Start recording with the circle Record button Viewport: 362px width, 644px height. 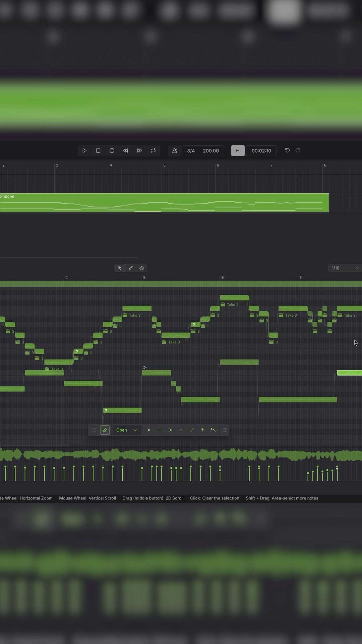pos(112,151)
